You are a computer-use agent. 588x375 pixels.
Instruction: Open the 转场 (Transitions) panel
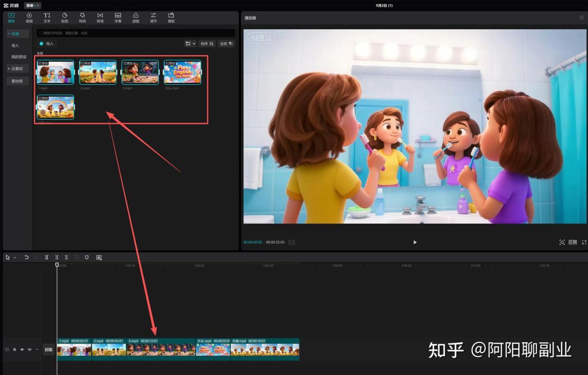100,17
